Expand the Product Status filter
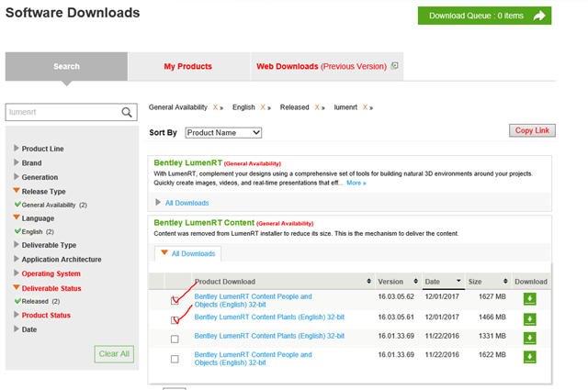This screenshot has height=390, width=588. (x=17, y=315)
